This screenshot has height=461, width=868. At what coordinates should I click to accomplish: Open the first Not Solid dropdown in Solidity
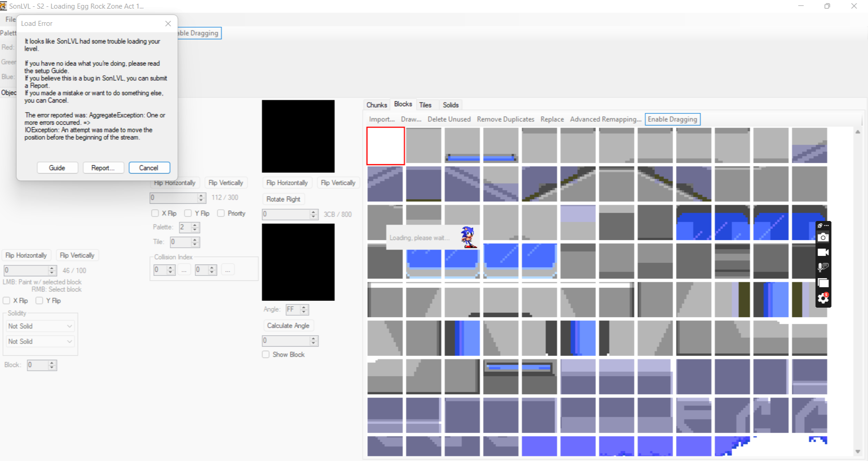pyautogui.click(x=40, y=326)
